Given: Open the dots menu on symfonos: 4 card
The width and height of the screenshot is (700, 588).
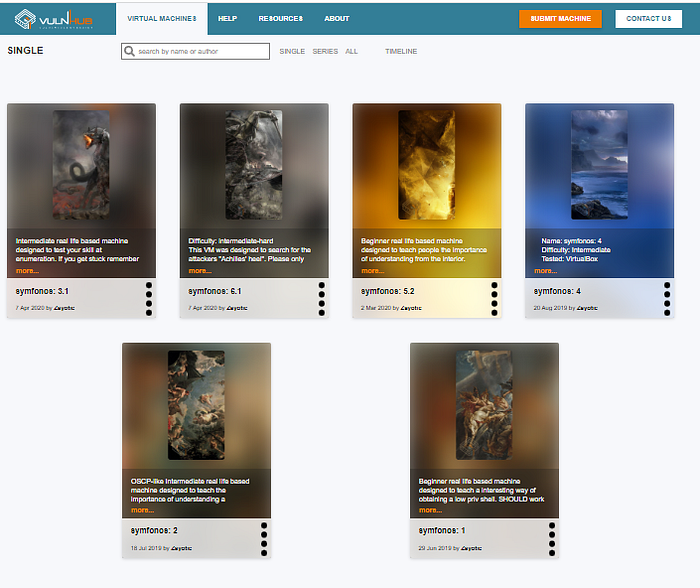Looking at the screenshot, I should [x=667, y=299].
